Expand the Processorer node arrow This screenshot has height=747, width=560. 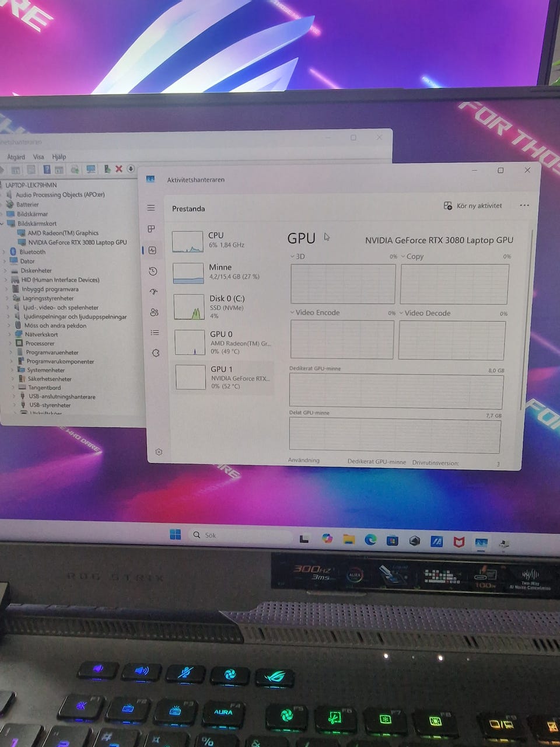click(x=10, y=343)
